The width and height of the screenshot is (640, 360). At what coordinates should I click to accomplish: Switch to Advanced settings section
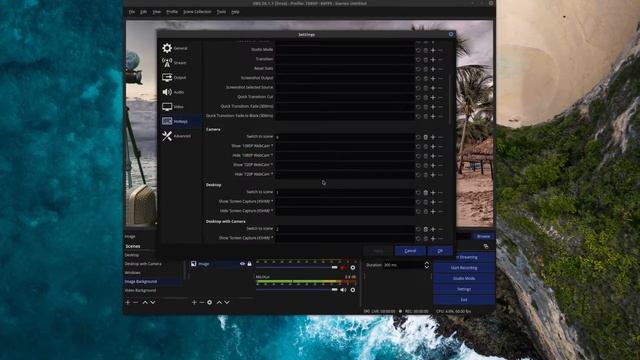[180, 136]
